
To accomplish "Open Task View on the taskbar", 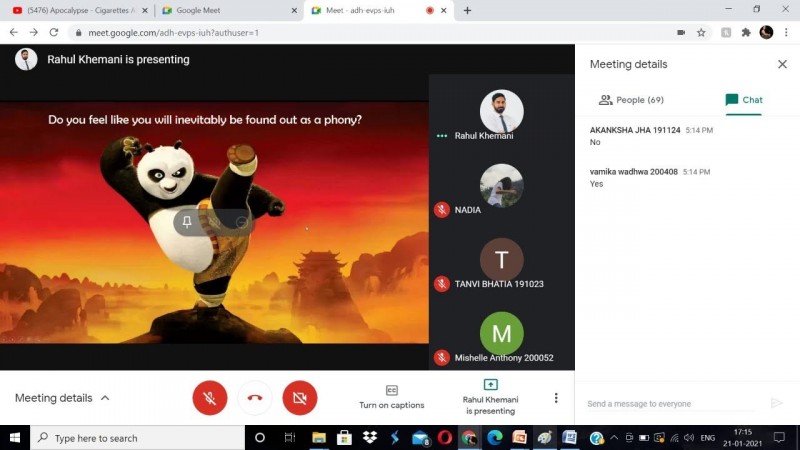I will point(290,438).
